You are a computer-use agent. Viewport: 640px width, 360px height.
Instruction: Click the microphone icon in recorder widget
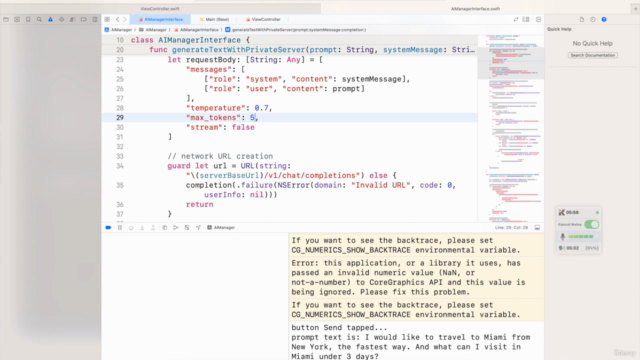click(x=562, y=236)
